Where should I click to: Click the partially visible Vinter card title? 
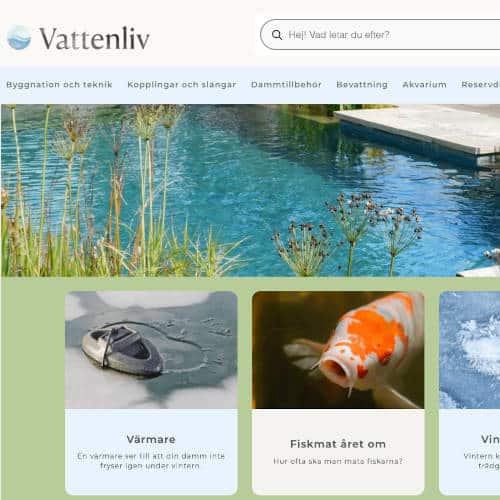(490, 439)
